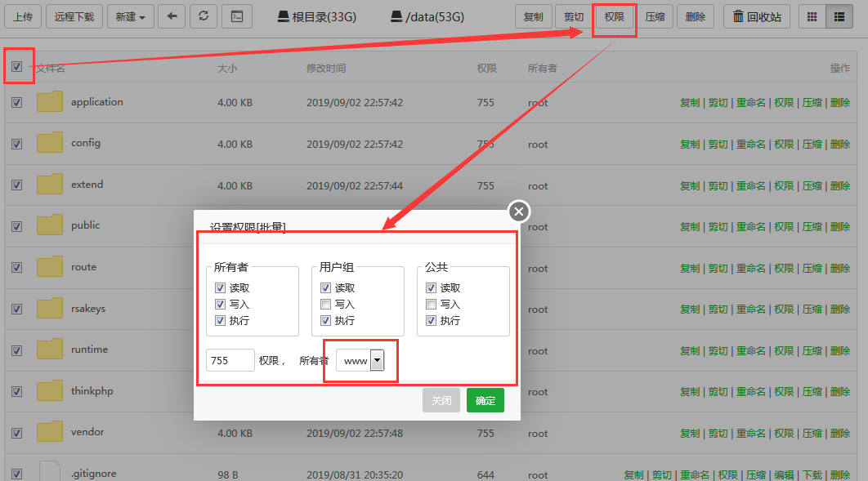
Task: Uncheck public 执行 (execute) permission
Action: tap(431, 320)
